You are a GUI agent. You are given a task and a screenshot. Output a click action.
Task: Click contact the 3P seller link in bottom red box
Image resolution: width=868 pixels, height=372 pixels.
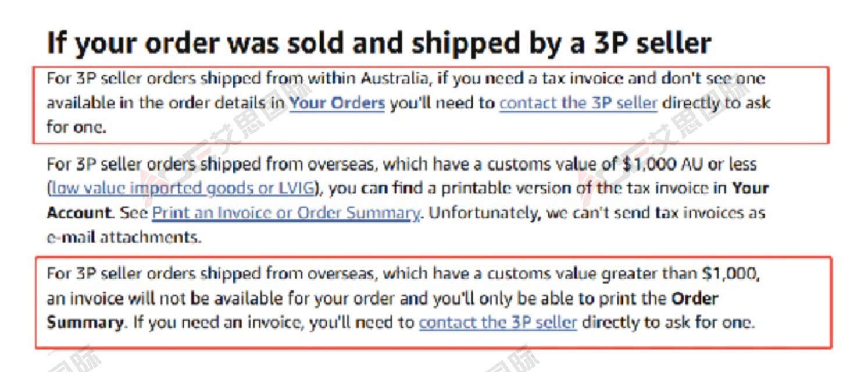pos(498,323)
